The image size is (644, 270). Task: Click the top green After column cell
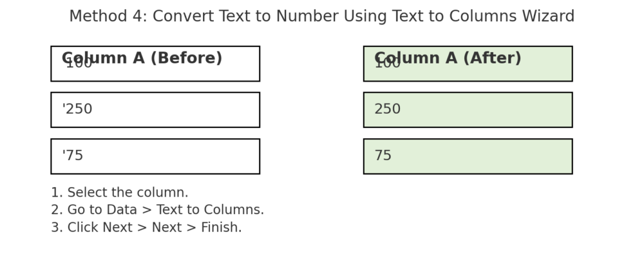468,63
